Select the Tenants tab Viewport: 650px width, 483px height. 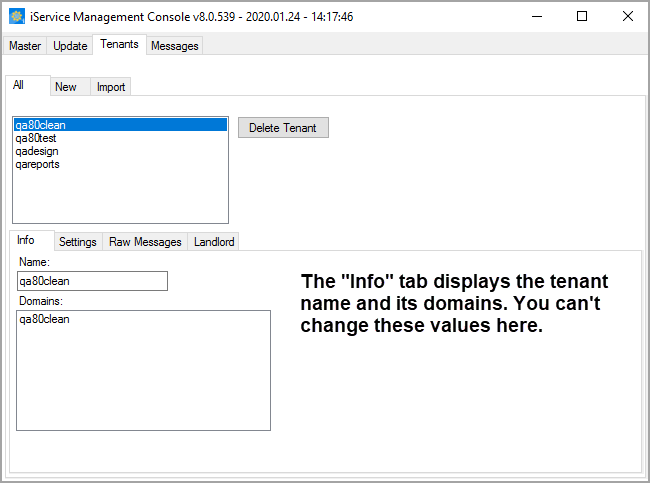119,45
